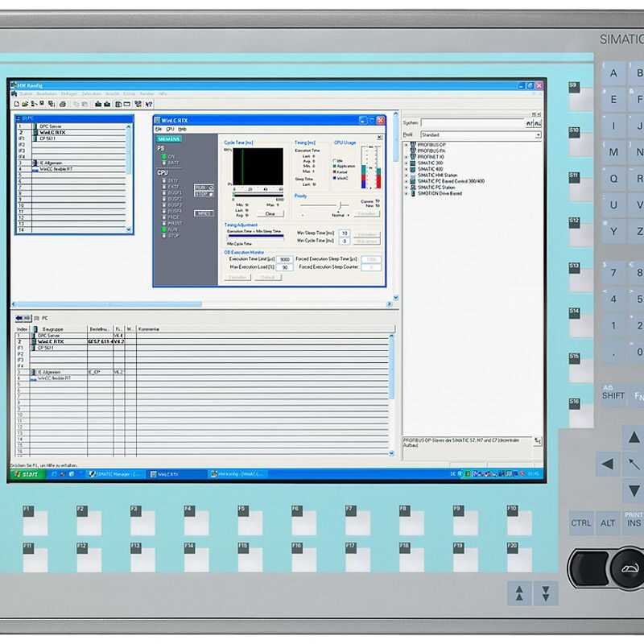Viewport: 644px width, 644px height.
Task: Click the left arrow cursor key
Action: pyautogui.click(x=608, y=464)
